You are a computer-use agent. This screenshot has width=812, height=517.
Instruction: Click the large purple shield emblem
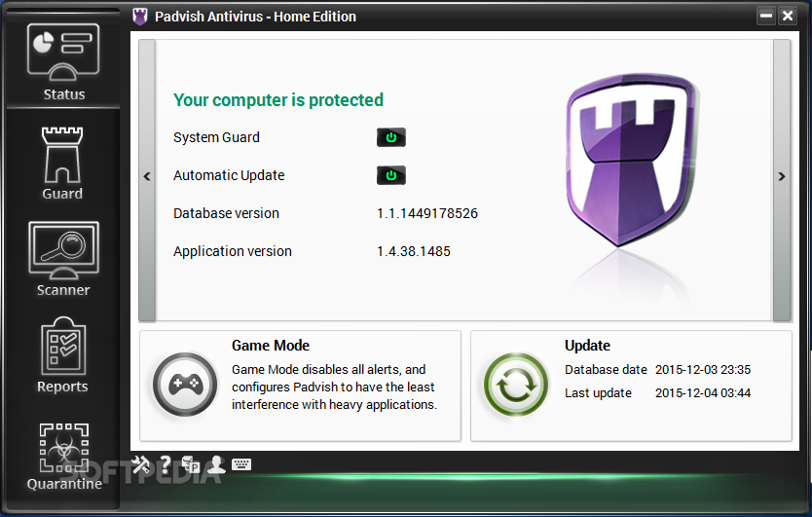pyautogui.click(x=631, y=159)
